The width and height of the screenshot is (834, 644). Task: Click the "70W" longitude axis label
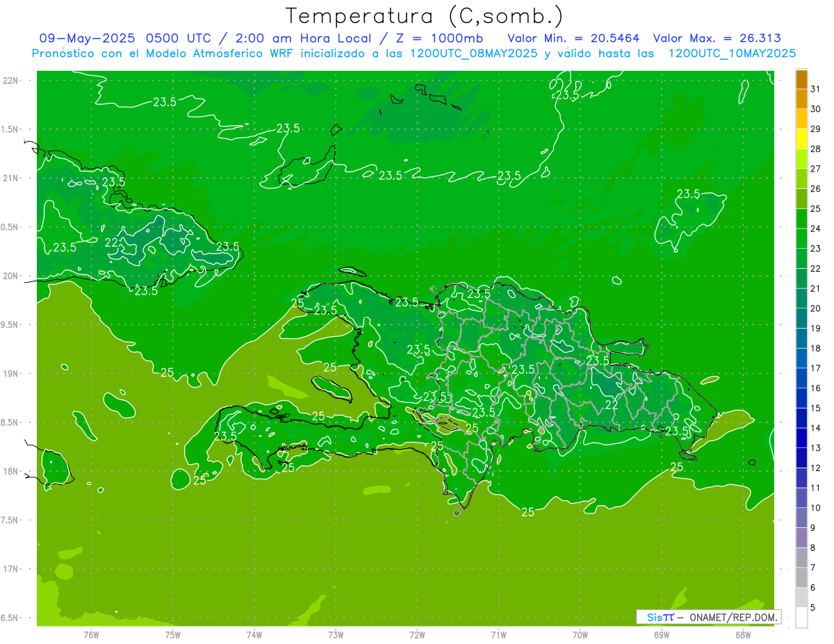[x=580, y=634]
